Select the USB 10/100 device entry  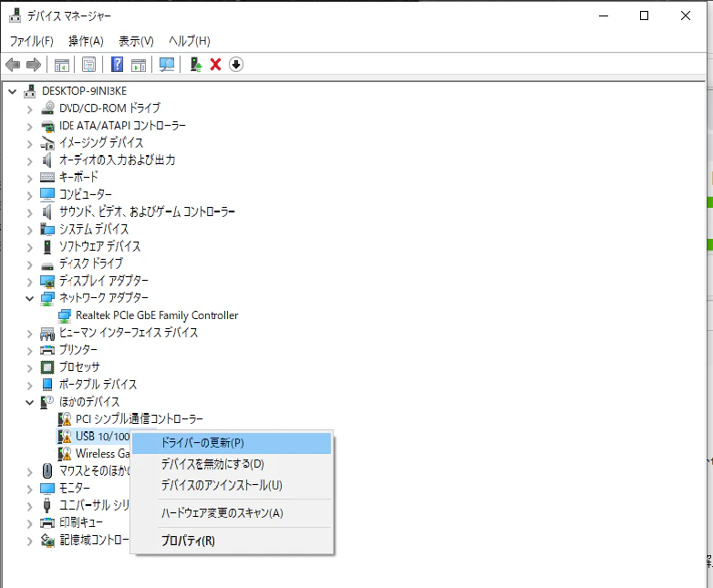coord(103,436)
